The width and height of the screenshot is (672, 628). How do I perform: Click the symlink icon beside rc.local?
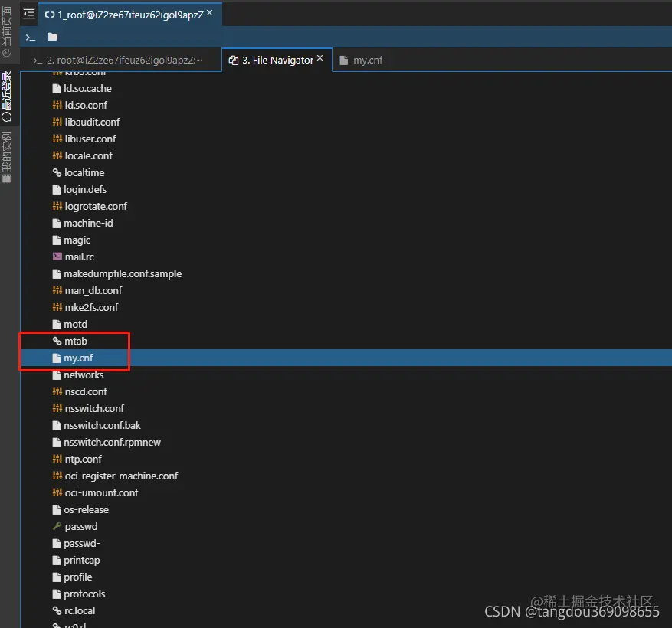tap(57, 610)
